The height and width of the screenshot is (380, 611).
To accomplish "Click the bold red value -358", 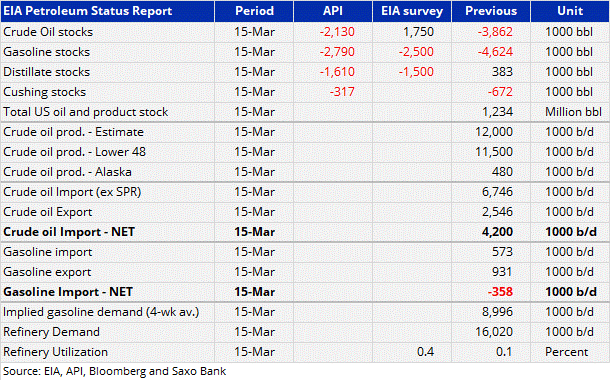I will (500, 292).
